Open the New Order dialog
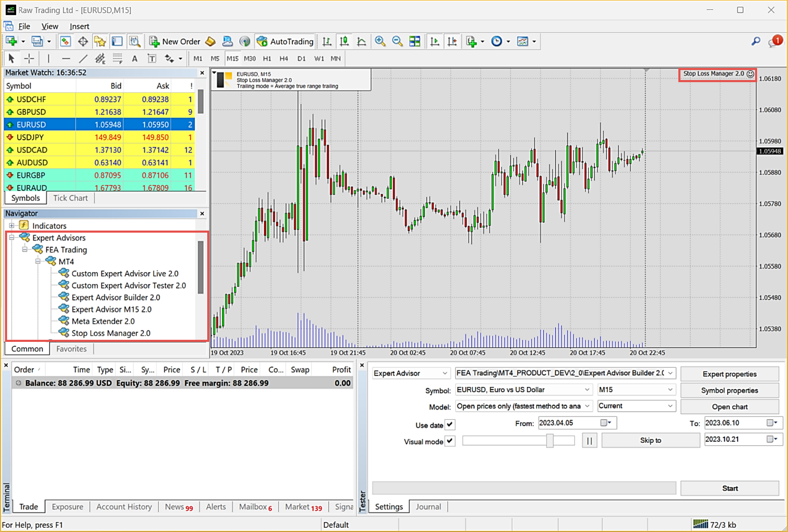788x532 pixels. click(x=175, y=41)
